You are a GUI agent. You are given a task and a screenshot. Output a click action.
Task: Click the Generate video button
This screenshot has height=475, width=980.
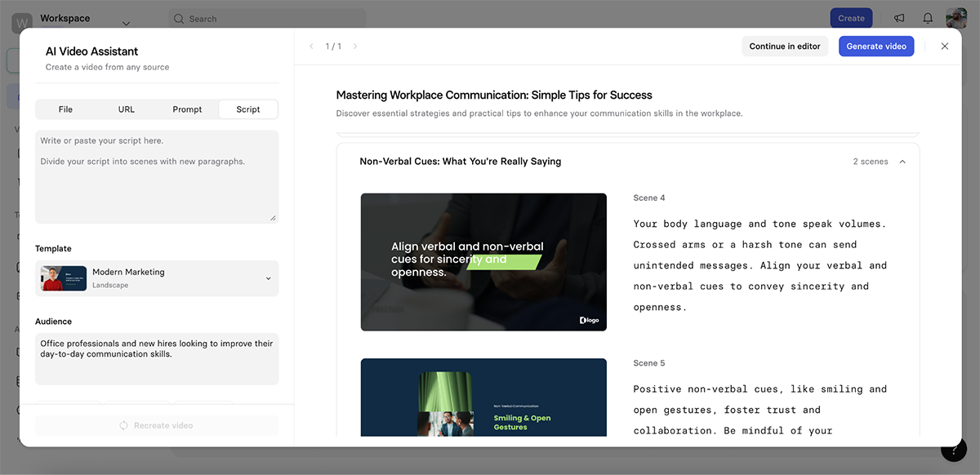[x=876, y=46]
